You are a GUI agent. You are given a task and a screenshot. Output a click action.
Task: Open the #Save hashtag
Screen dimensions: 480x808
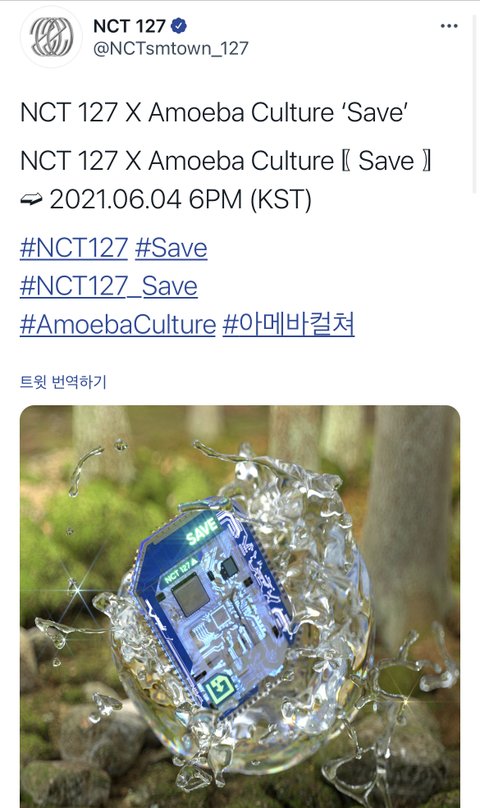point(171,248)
